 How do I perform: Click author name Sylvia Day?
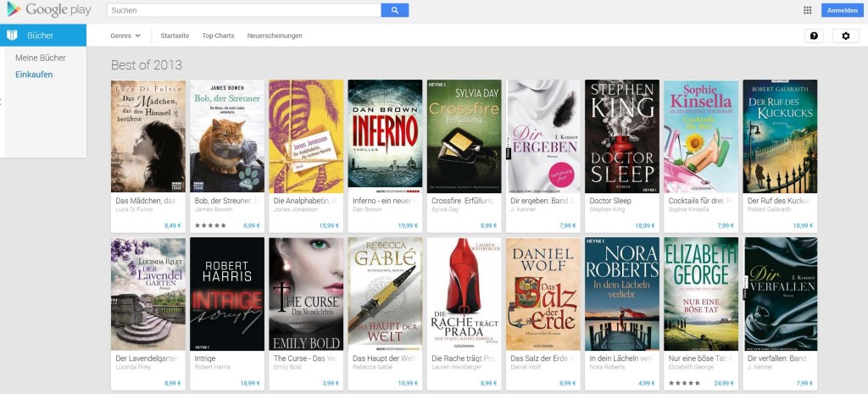pyautogui.click(x=446, y=210)
